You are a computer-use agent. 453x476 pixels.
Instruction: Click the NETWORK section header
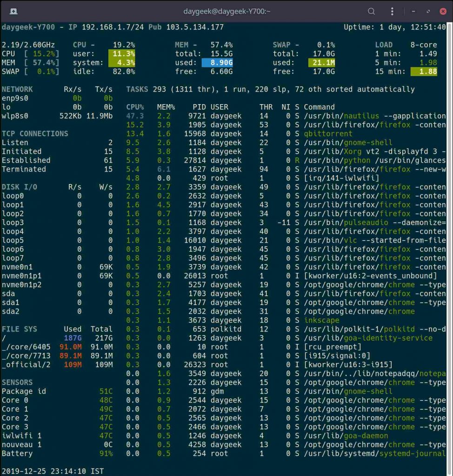[x=17, y=89]
